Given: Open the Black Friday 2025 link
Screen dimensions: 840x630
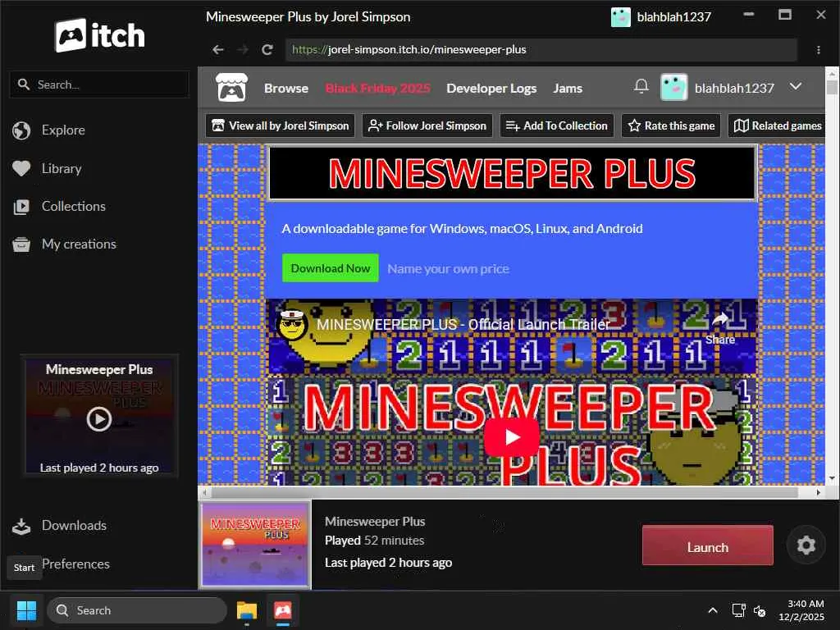Looking at the screenshot, I should (x=377, y=88).
